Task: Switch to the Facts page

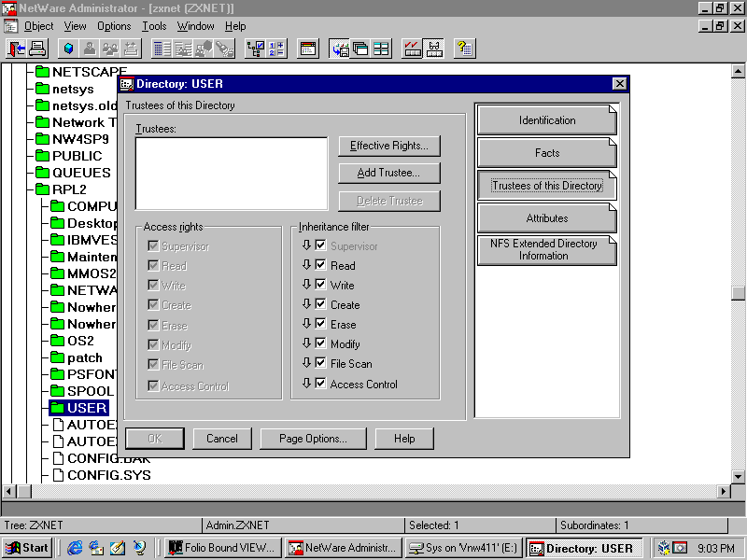Action: 547,153
